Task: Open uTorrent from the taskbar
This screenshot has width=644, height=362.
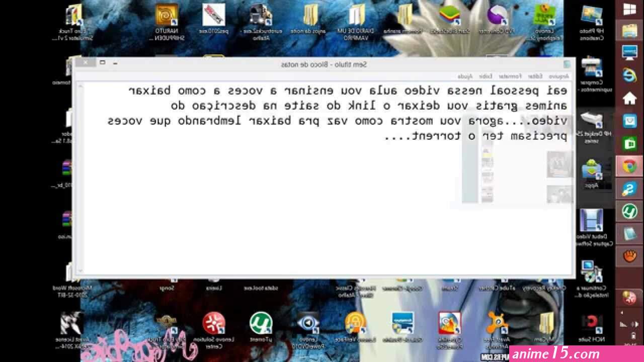Action: (629, 211)
